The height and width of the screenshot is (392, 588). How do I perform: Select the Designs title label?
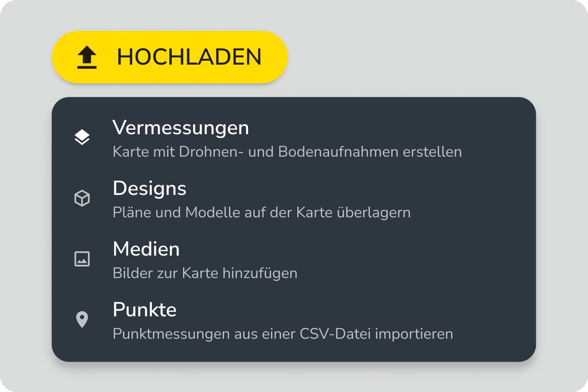tap(149, 188)
